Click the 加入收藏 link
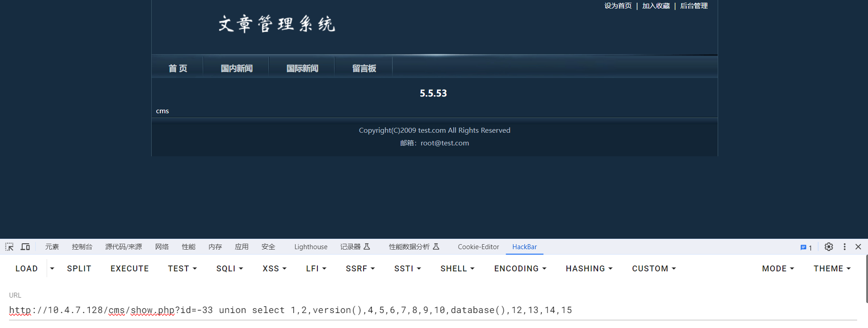This screenshot has width=868, height=328. click(x=656, y=6)
